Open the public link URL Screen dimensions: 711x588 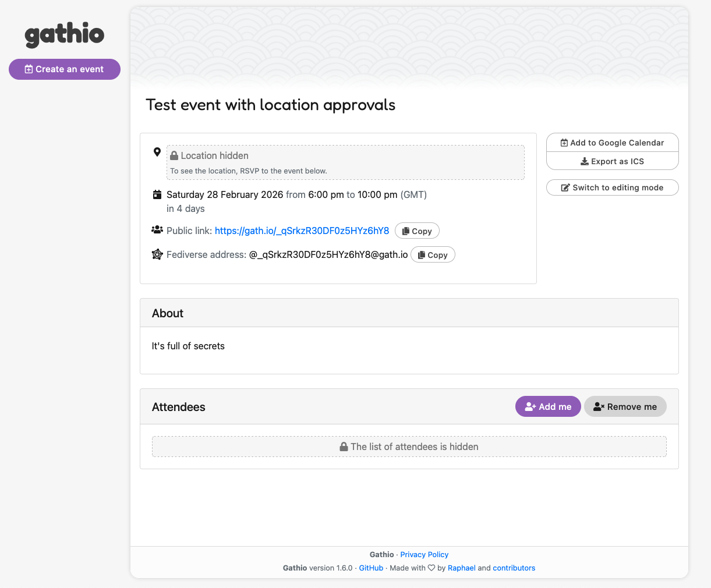302,231
